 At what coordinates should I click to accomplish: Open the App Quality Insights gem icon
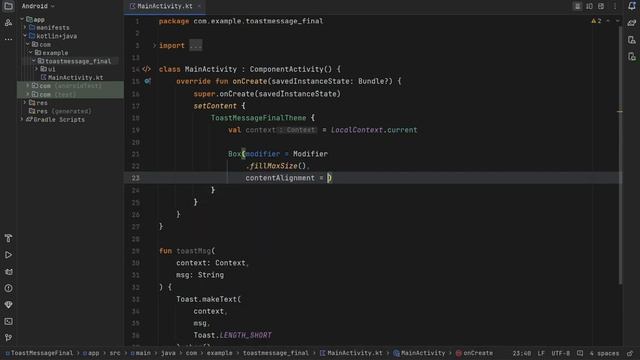pos(8,305)
